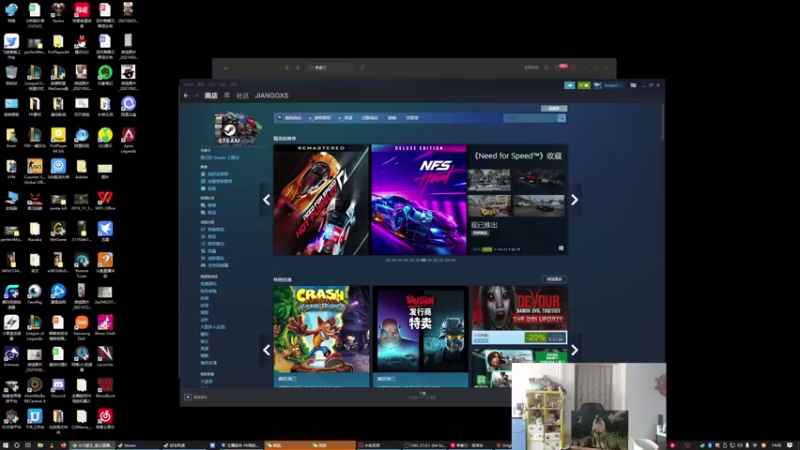Switch to Steam taskbar button
Image resolution: width=800 pixels, height=450 pixels.
coord(138,445)
